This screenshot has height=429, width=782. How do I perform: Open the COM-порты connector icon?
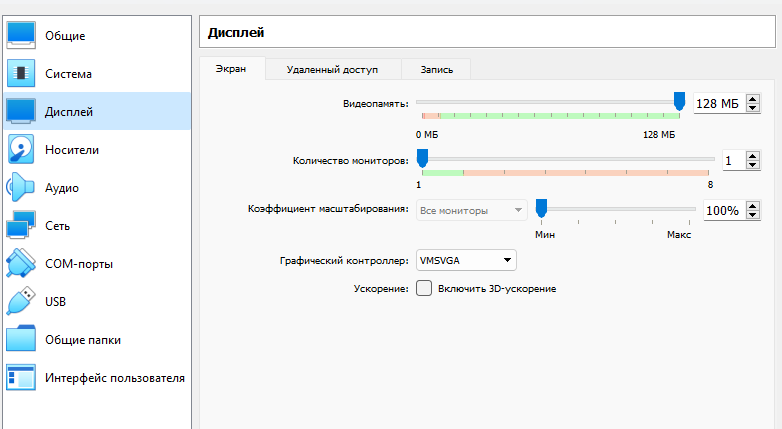(x=21, y=263)
